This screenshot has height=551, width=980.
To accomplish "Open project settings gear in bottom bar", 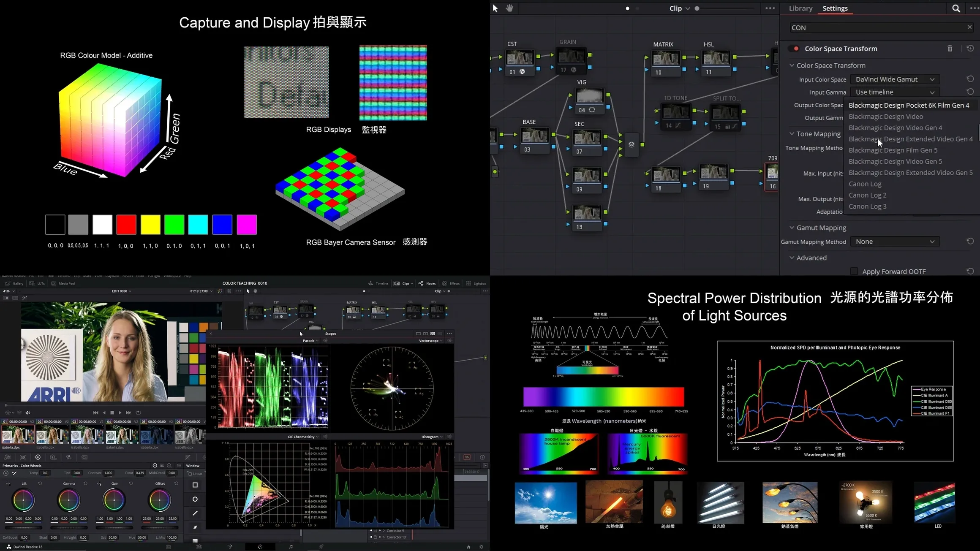I will click(x=481, y=547).
